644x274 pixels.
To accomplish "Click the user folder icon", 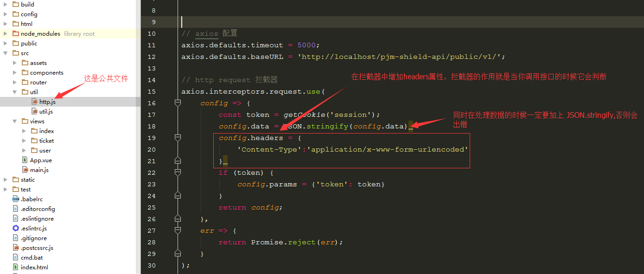I will (34, 150).
